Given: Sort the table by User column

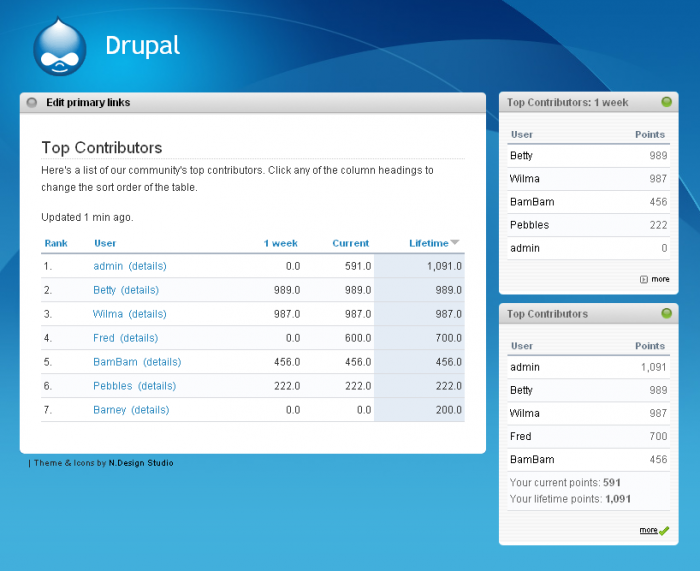Looking at the screenshot, I should pos(105,243).
